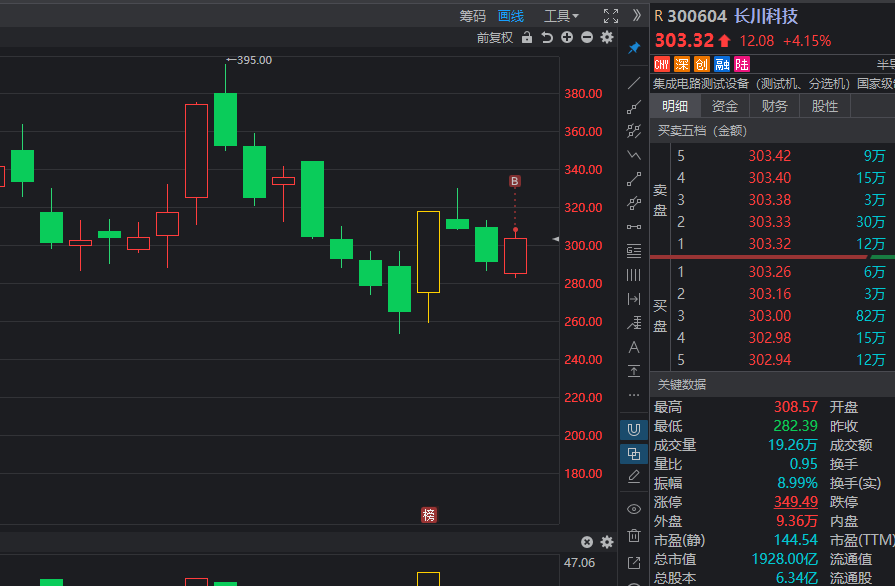The height and width of the screenshot is (586, 895).
Task: Select the golden ratio lines tool
Action: [634, 251]
